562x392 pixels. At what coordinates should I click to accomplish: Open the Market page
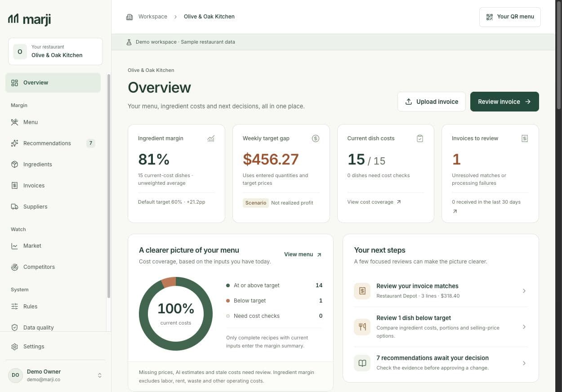pyautogui.click(x=53, y=246)
